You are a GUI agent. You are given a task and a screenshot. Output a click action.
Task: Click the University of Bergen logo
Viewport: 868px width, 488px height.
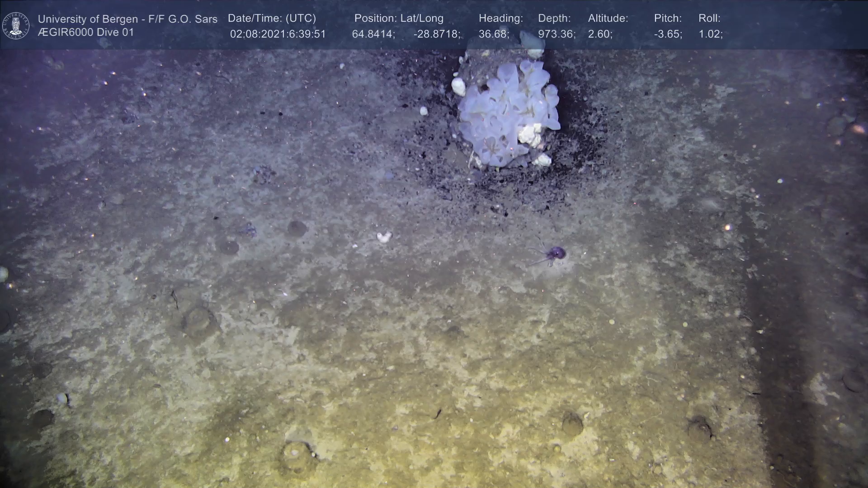tap(16, 25)
